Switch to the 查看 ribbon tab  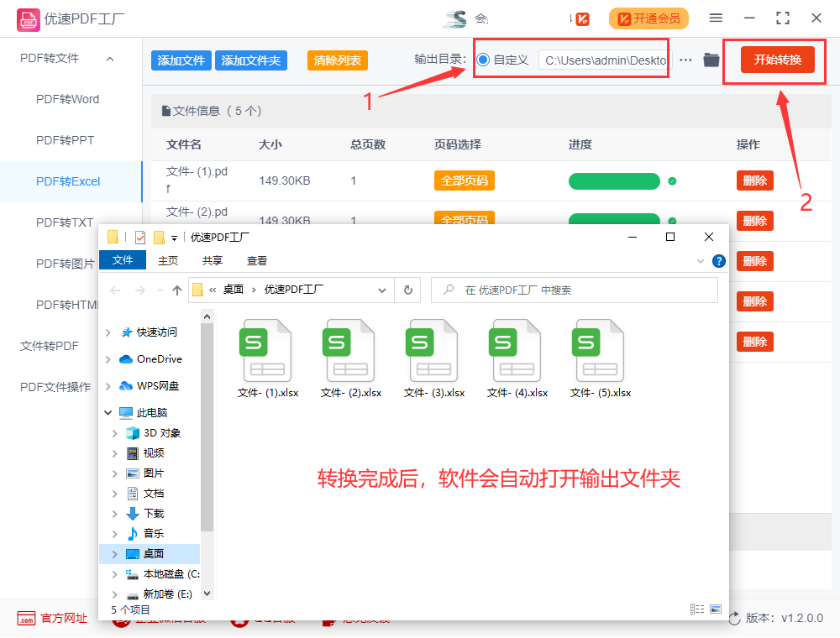point(257,260)
